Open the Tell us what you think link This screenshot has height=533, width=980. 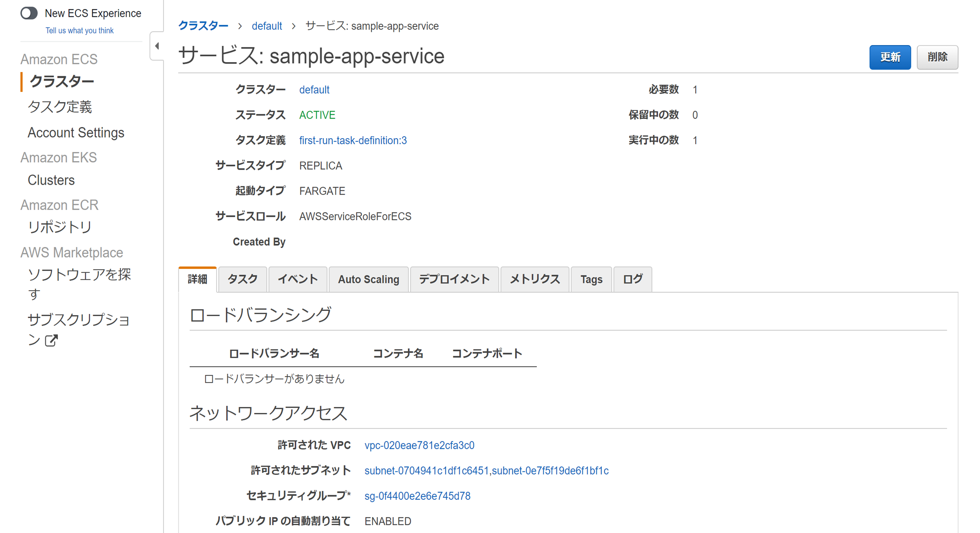79,30
